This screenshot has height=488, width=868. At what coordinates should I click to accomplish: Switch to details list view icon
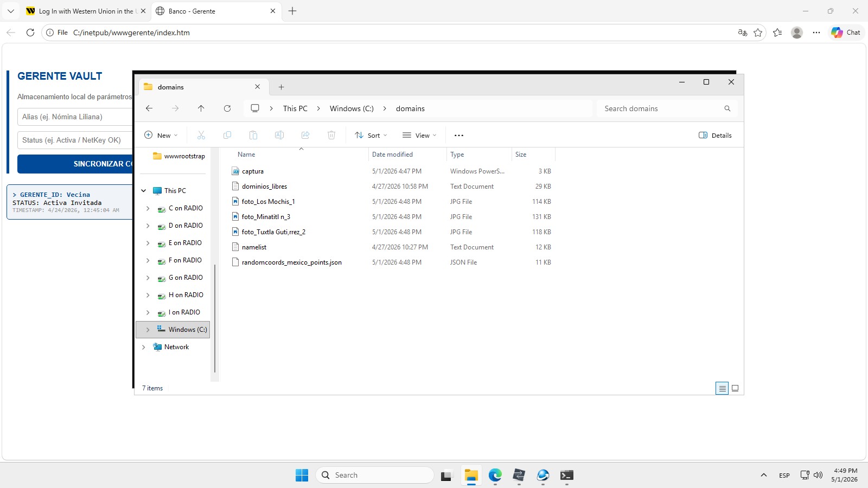tap(722, 388)
